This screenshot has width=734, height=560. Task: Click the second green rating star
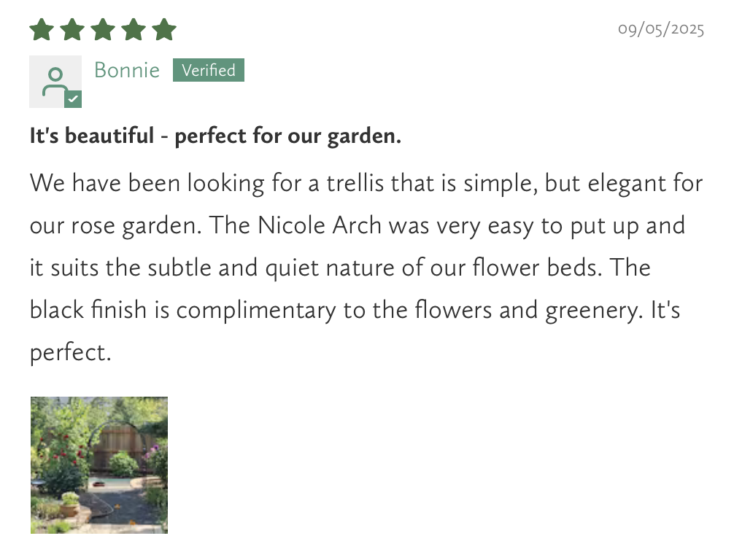pos(72,30)
